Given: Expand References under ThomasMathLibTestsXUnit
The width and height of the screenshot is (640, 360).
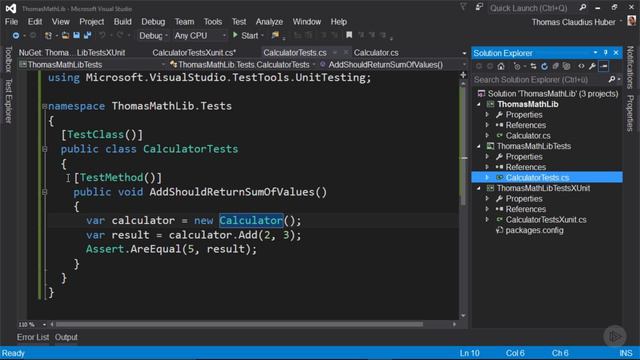Looking at the screenshot, I should 487,209.
